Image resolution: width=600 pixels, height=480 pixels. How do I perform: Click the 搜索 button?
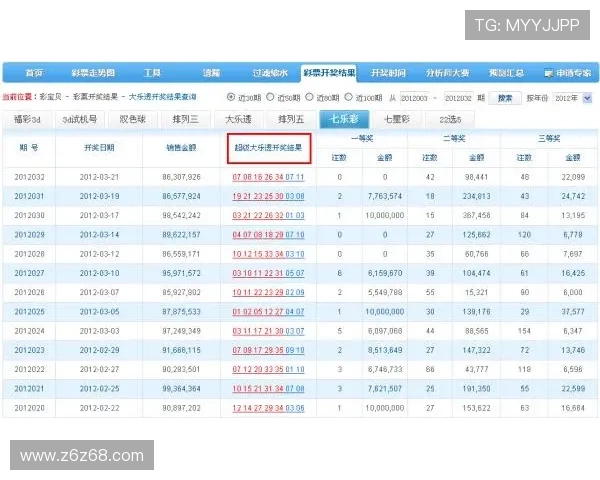tap(505, 98)
